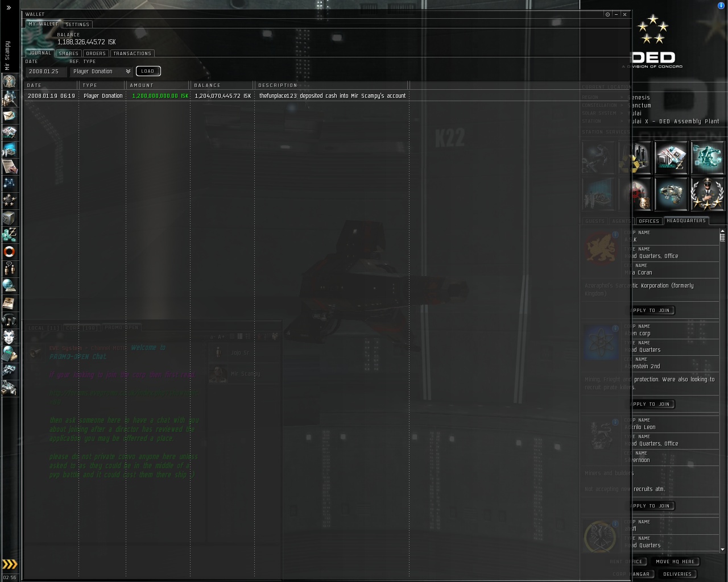The height and width of the screenshot is (582, 728).
Task: Click the yellow triple-arrow button at bottom left
Action: pyautogui.click(x=10, y=564)
